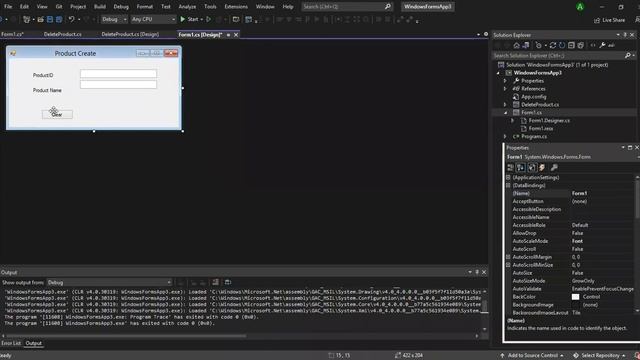Viewport: 640px width, 360px height.
Task: Click View Code icon in Solution Explorer
Action: coord(593,45)
